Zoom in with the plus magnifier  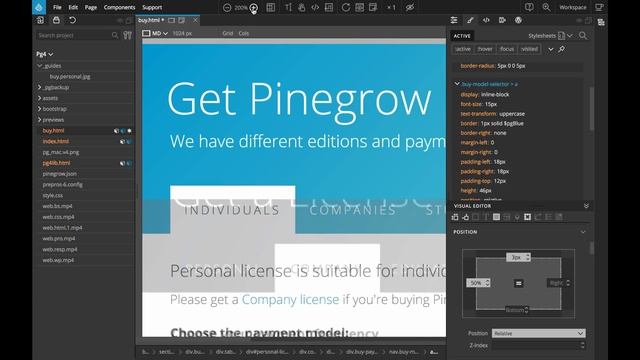point(253,7)
